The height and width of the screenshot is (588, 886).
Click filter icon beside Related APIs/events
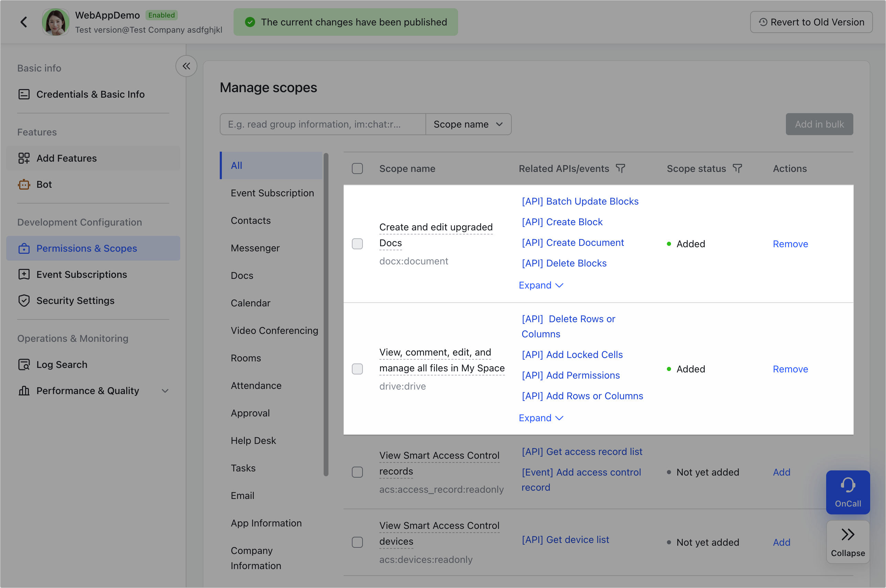click(x=620, y=169)
